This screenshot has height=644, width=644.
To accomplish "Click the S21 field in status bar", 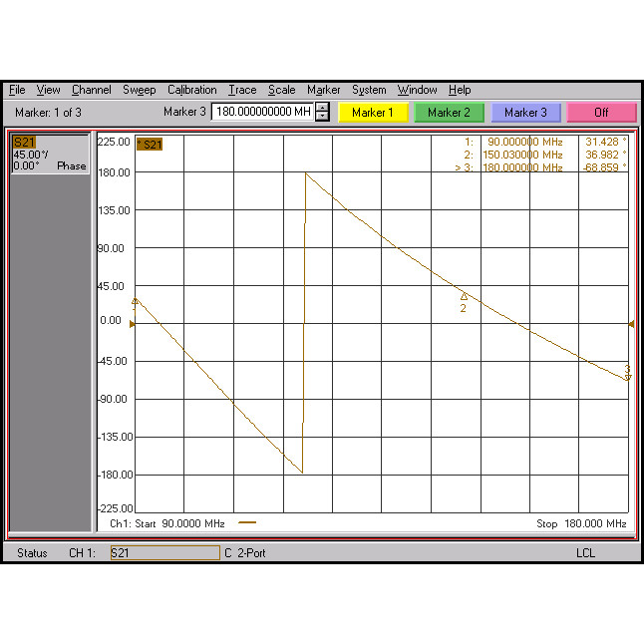I will tap(165, 553).
